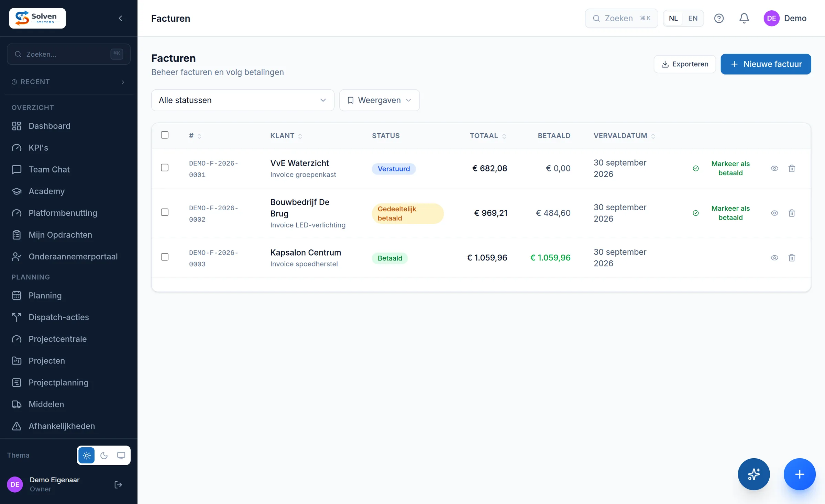The image size is (825, 504).
Task: Open Team Chat in the sidebar
Action: (x=68, y=169)
